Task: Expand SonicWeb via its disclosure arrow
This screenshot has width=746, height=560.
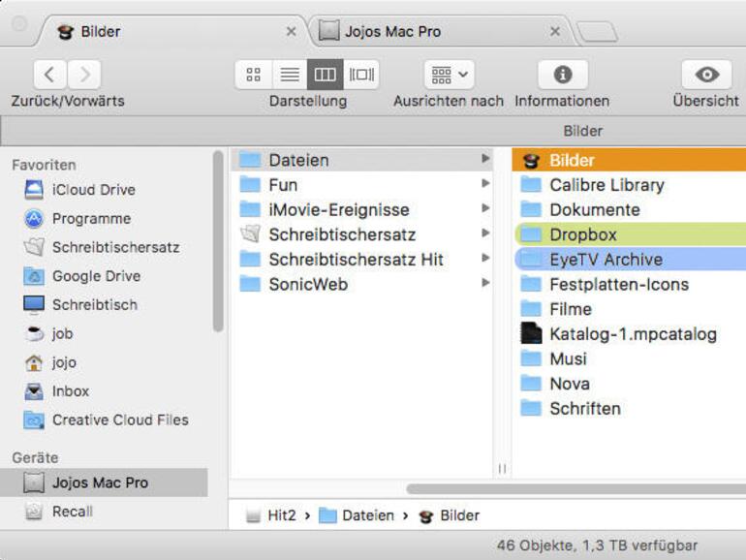Action: (485, 283)
